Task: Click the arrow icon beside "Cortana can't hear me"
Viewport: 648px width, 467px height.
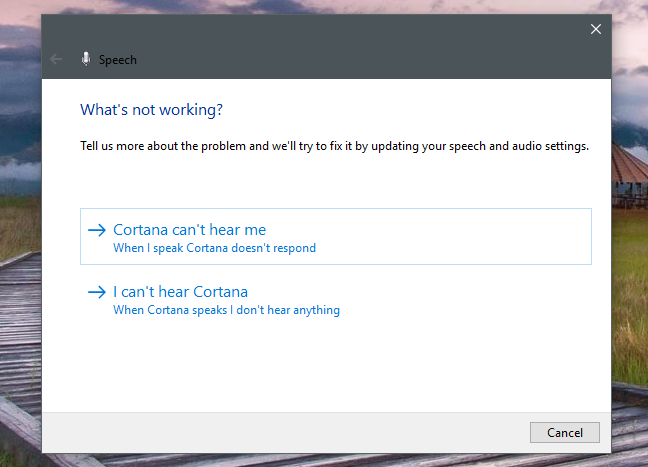Action: 97,230
